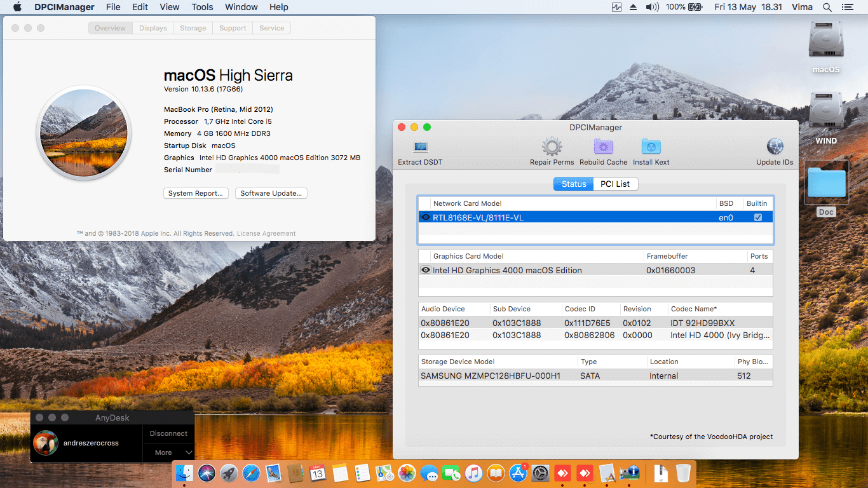Switch to the PCI List tab
The image size is (868, 488).
615,184
